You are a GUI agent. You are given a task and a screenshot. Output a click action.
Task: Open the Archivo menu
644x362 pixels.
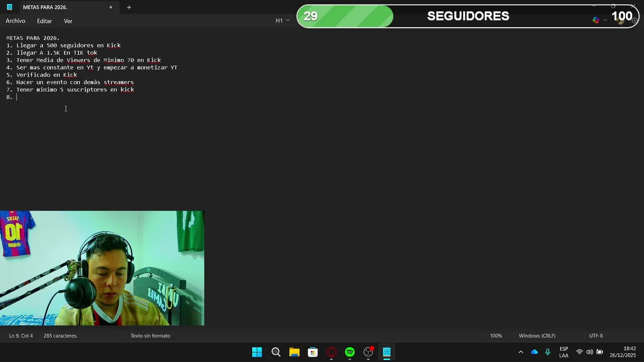click(16, 21)
